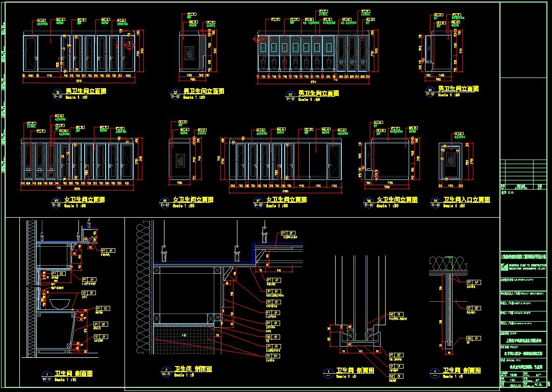
Task: Pick the section 3 tag bubble
Action: 328,373
